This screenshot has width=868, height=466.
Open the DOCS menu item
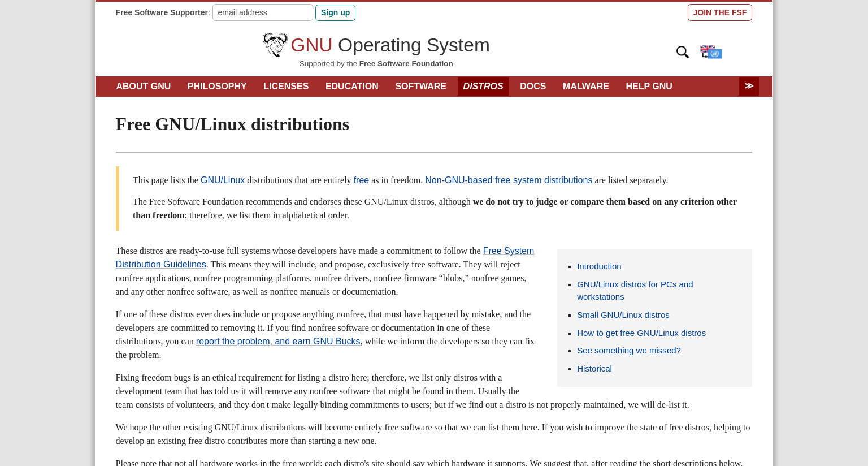point(533,87)
